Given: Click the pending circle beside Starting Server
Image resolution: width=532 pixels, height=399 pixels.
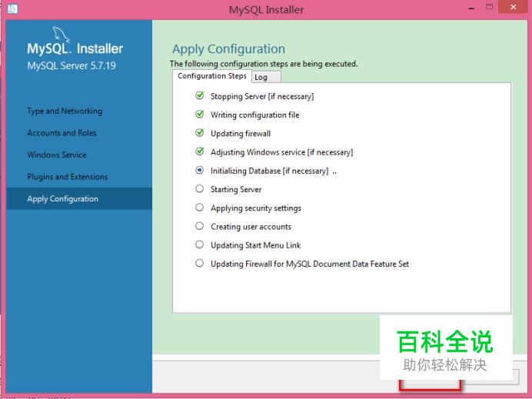Looking at the screenshot, I should coord(200,188).
